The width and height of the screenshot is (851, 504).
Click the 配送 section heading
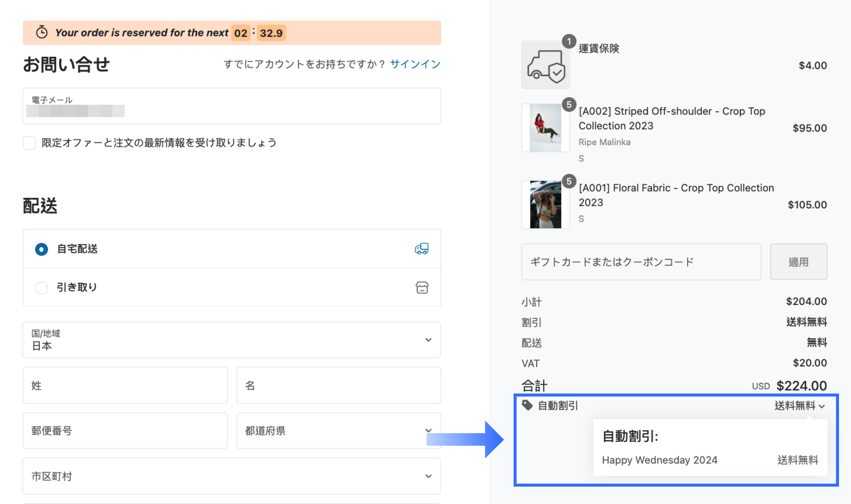pyautogui.click(x=40, y=206)
